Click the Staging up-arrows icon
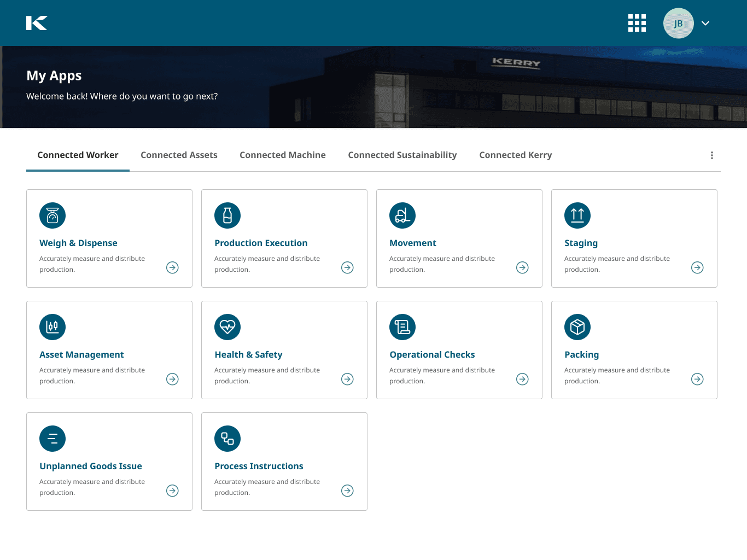The width and height of the screenshot is (747, 560). tap(577, 215)
